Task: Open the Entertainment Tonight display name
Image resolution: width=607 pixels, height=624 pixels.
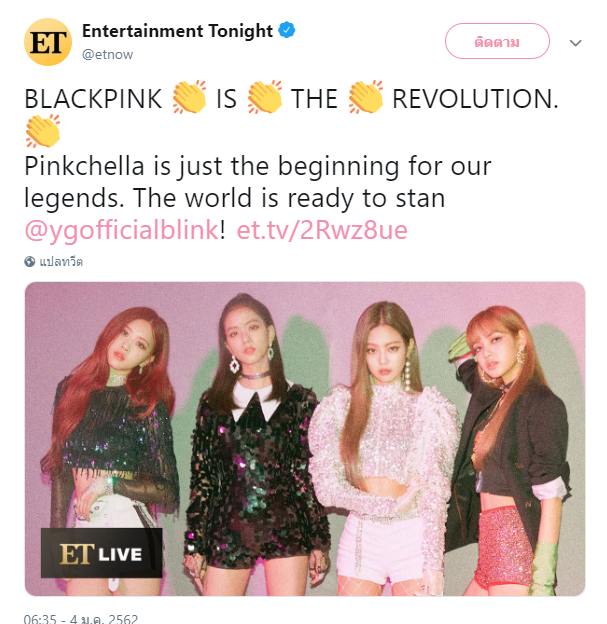Action: (x=178, y=31)
